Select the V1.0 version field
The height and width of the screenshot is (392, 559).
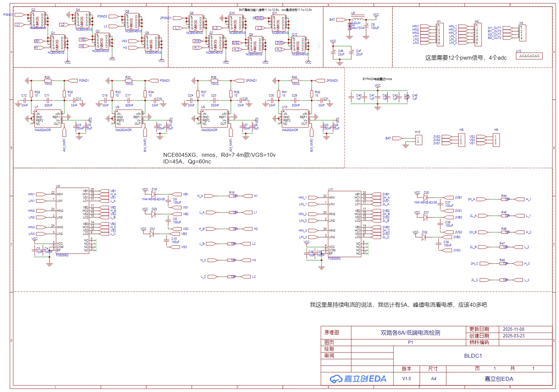click(x=406, y=379)
